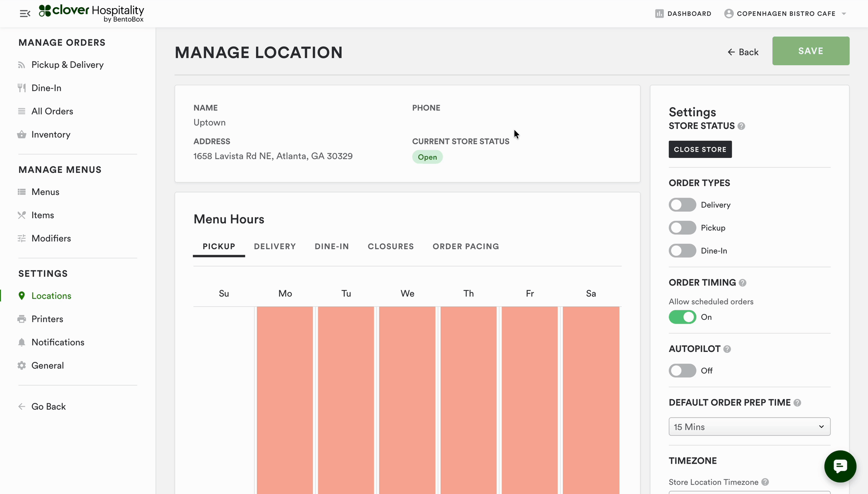868x494 pixels.
Task: Click the Store Status help icon
Action: (x=741, y=126)
